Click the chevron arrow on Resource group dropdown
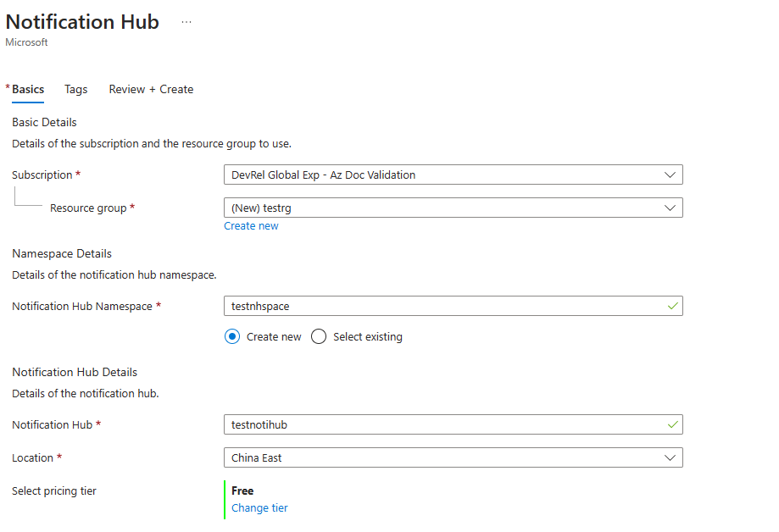Image resolution: width=779 pixels, height=532 pixels. [670, 208]
